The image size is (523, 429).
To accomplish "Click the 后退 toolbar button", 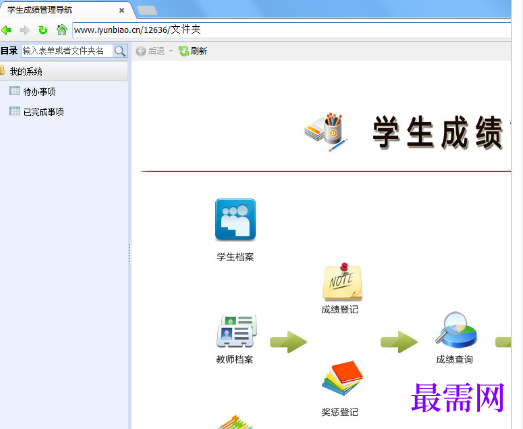I will pos(150,51).
